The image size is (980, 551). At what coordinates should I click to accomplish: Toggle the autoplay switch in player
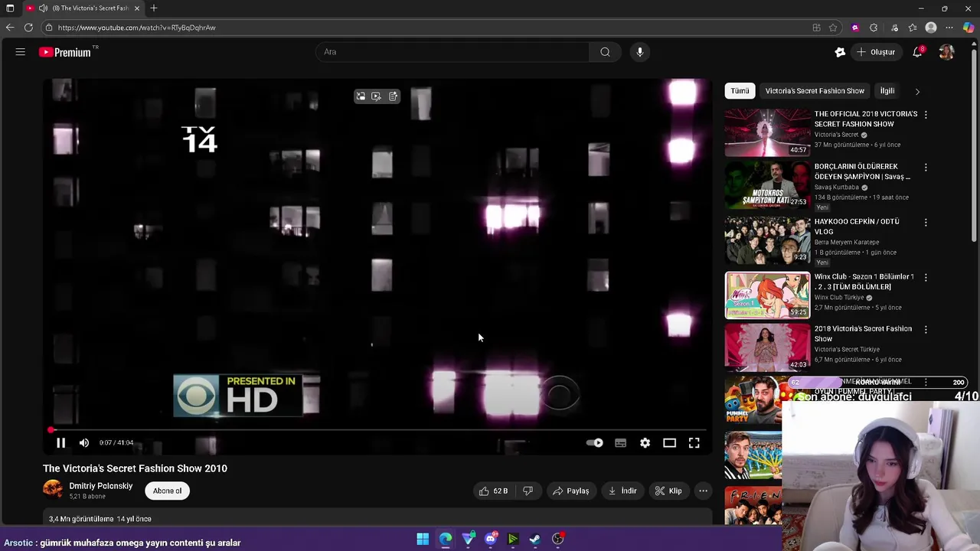[x=595, y=443]
